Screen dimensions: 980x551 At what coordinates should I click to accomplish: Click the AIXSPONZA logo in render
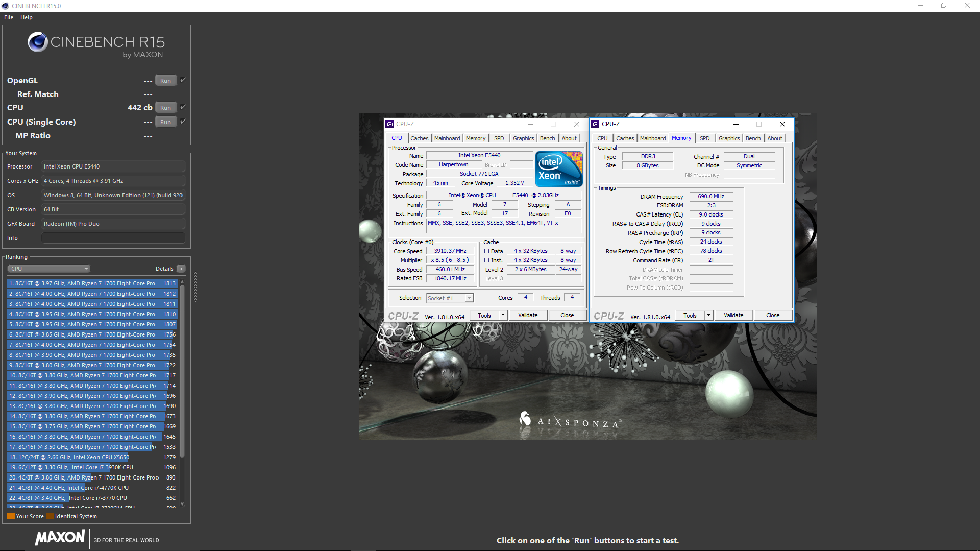coord(571,421)
